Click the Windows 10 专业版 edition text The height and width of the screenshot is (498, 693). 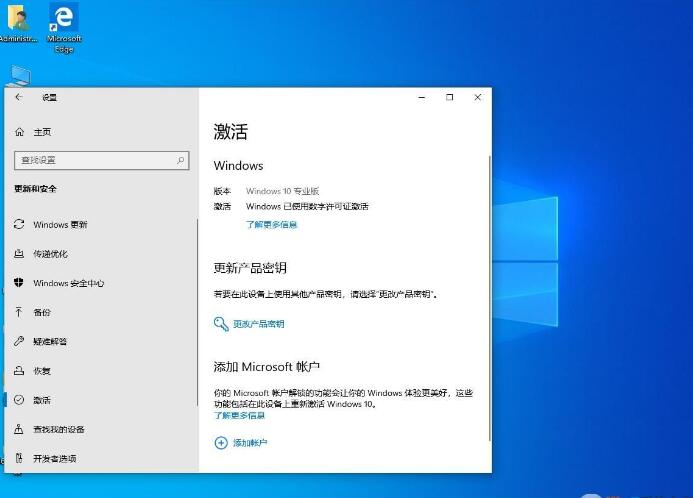click(282, 191)
